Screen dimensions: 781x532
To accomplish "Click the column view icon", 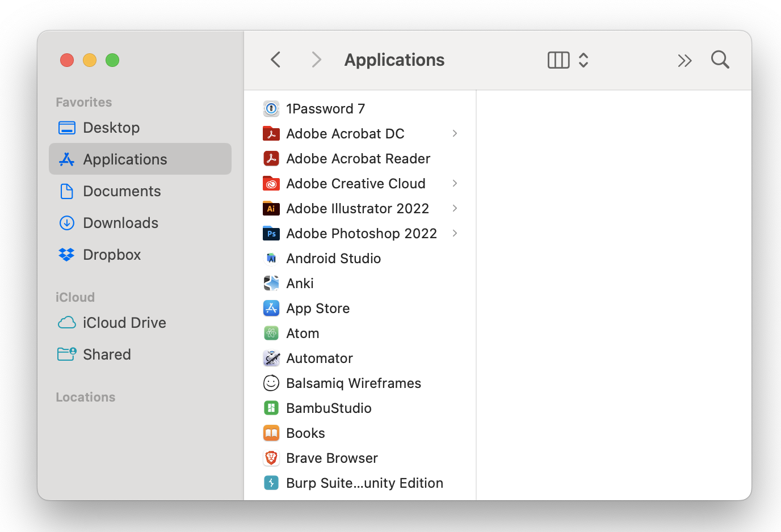I will 559,60.
